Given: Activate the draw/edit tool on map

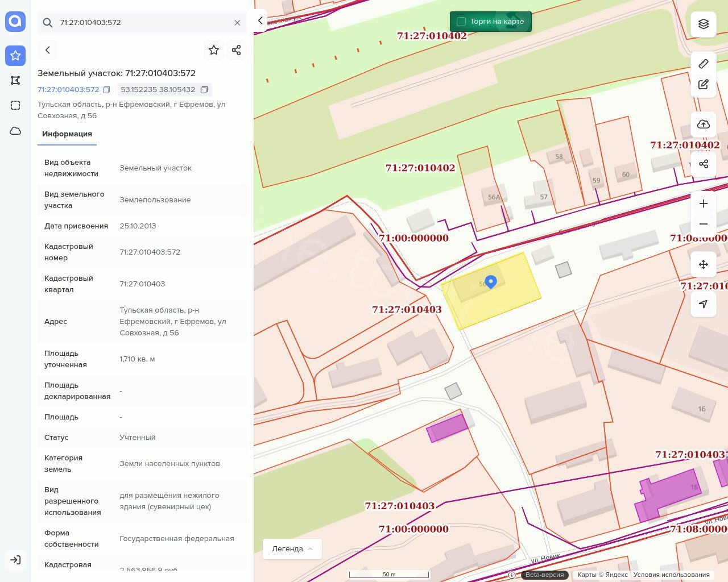Looking at the screenshot, I should [704, 85].
